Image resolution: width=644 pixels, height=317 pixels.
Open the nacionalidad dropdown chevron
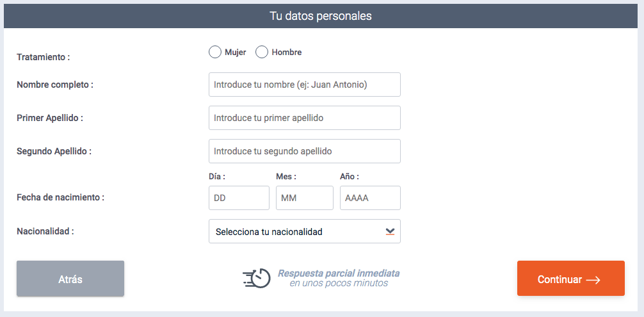point(390,232)
